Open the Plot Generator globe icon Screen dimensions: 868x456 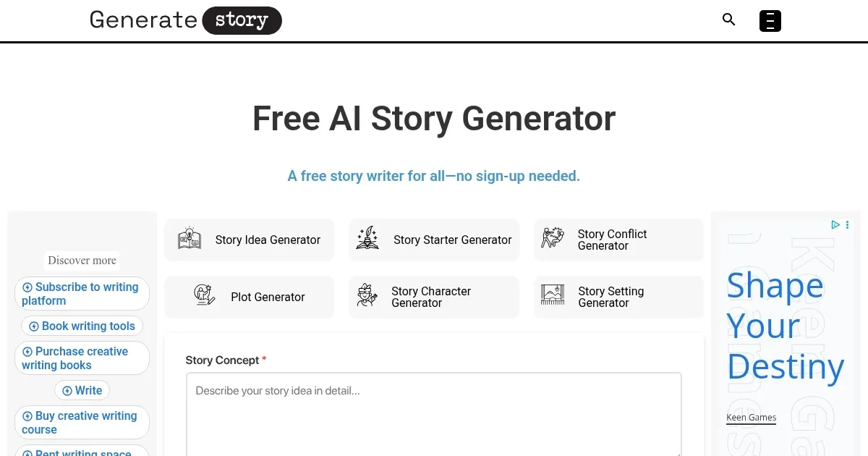pyautogui.click(x=204, y=297)
